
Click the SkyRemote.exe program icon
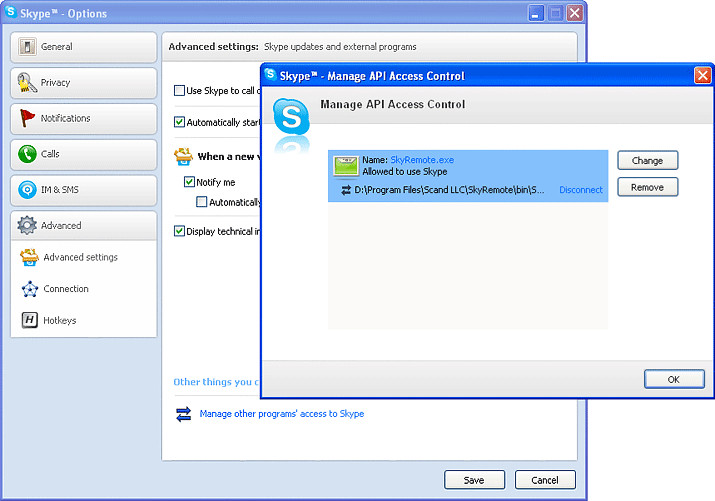click(346, 166)
